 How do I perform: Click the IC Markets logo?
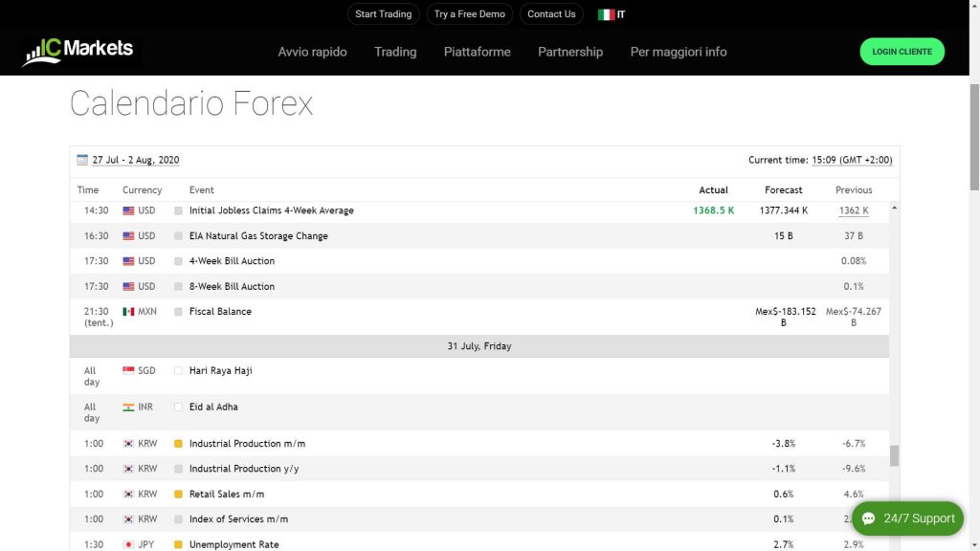pyautogui.click(x=78, y=51)
